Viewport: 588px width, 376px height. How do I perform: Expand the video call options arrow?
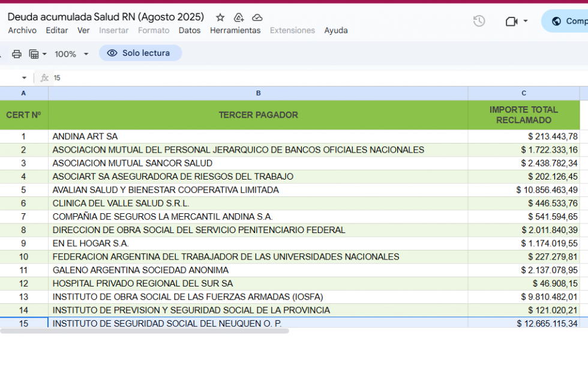[526, 21]
